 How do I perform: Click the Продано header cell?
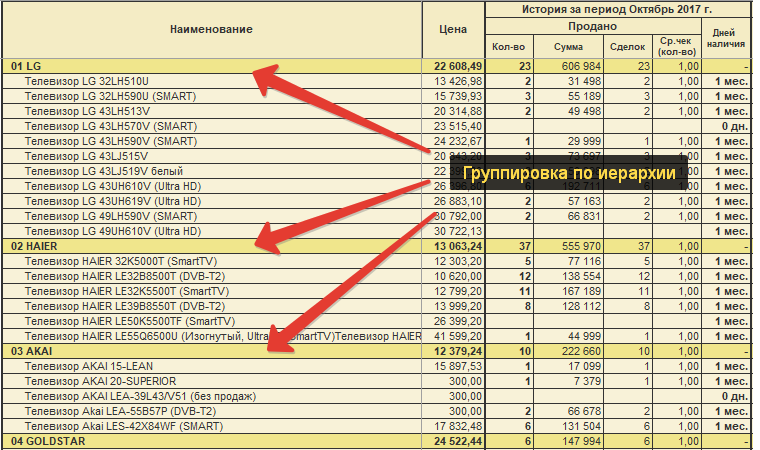click(x=593, y=26)
